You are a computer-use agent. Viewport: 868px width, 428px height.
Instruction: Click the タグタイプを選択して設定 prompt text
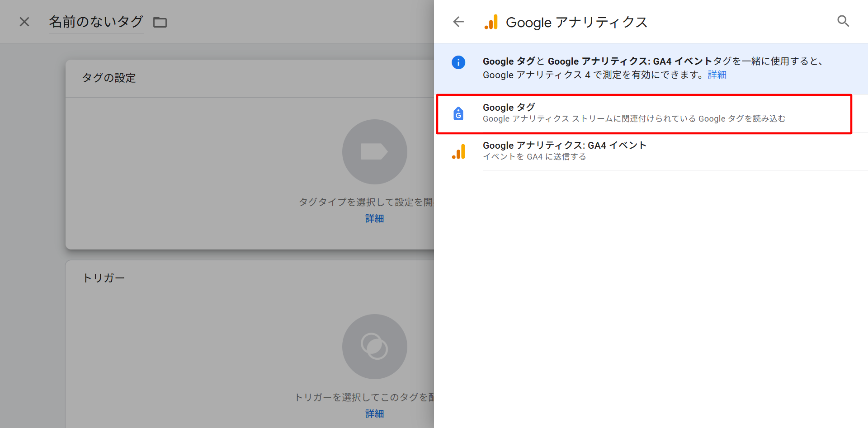(366, 202)
